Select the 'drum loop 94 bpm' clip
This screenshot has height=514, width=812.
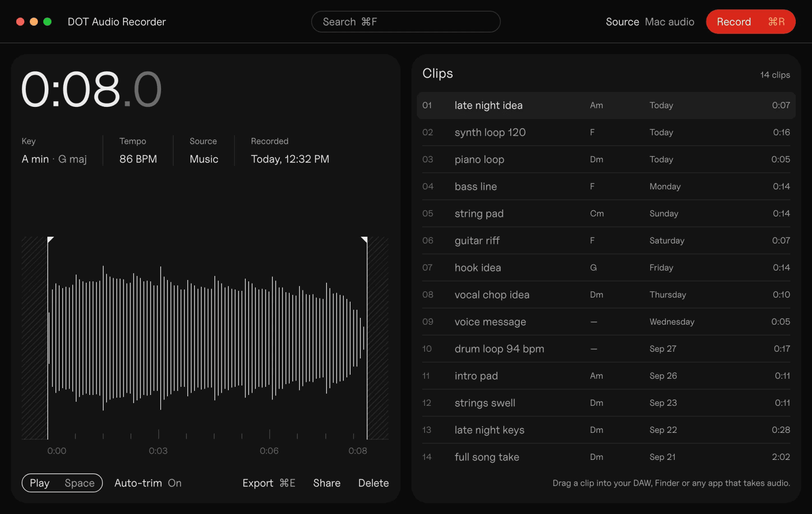pos(606,349)
